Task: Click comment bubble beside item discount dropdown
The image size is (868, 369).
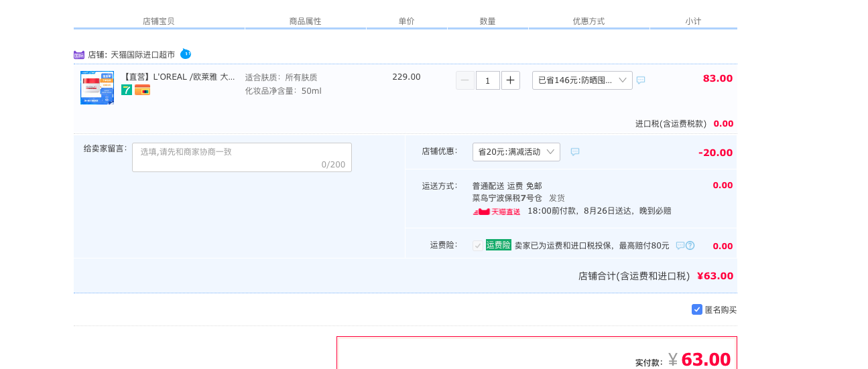Action: tap(641, 80)
